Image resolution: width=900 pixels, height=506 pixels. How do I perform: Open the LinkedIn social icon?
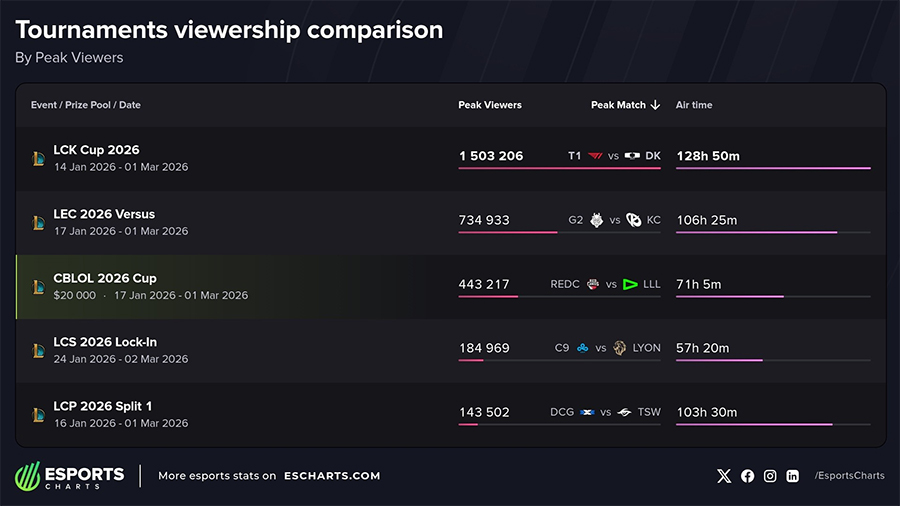pos(793,476)
